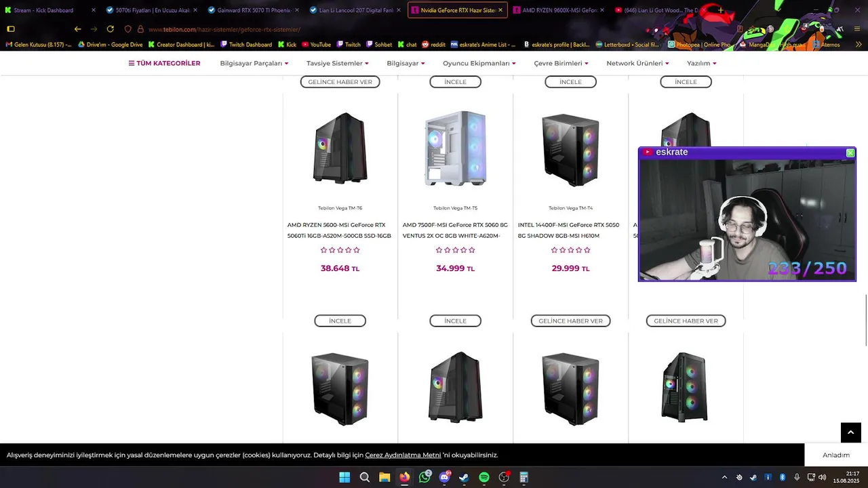
Task: Open the taskbar clock showing 21:17
Action: pos(846,477)
